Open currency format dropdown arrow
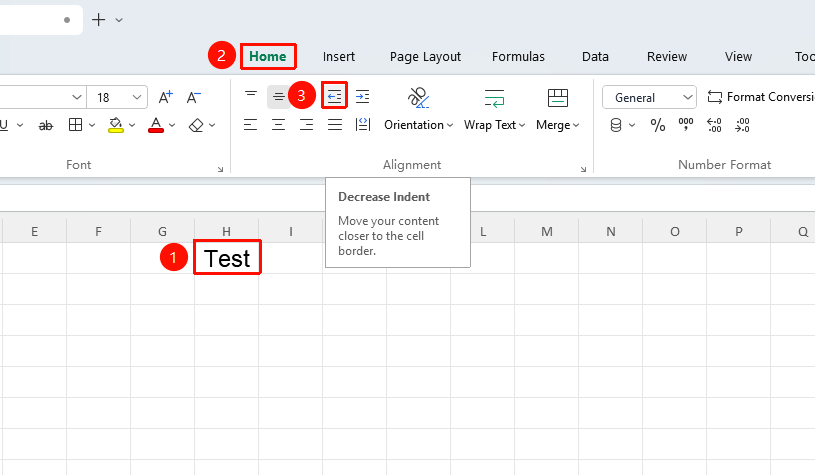Image resolution: width=815 pixels, height=475 pixels. 632,125
